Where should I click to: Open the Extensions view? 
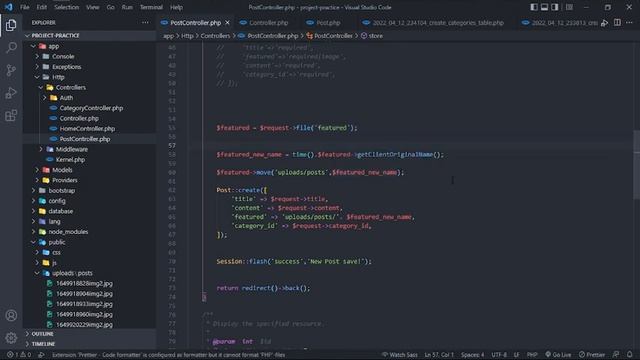11,116
